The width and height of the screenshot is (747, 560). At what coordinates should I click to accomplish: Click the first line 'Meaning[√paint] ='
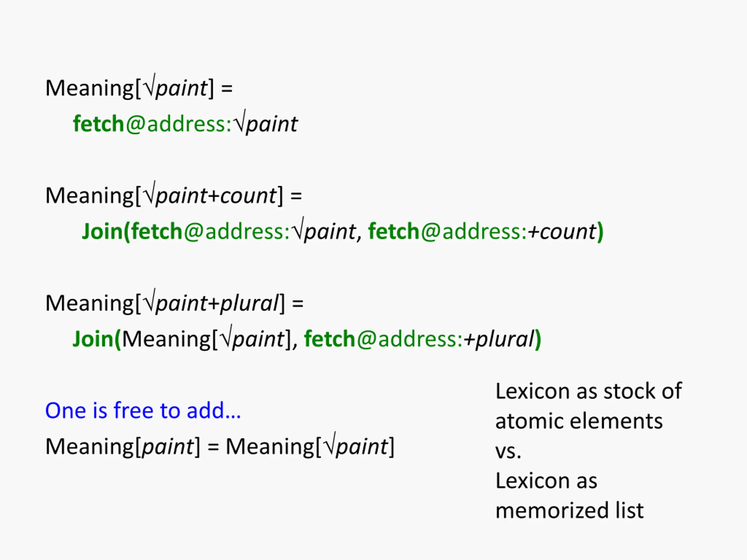click(x=139, y=87)
